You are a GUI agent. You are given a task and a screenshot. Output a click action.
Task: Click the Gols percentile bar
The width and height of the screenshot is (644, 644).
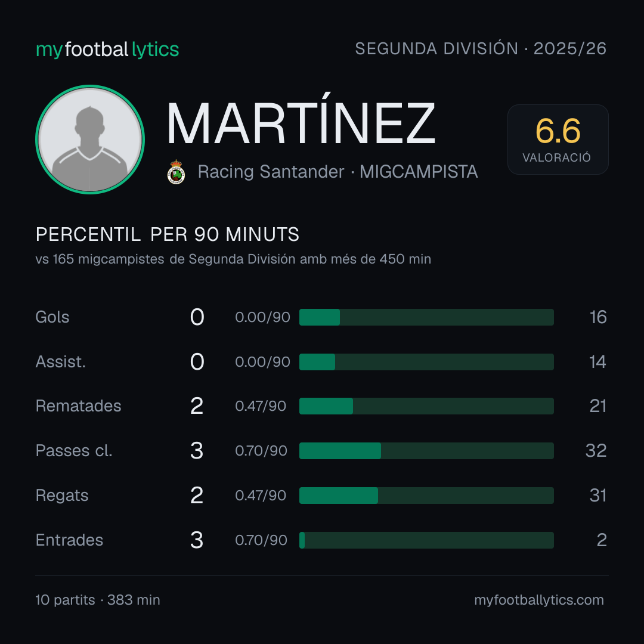point(426,317)
